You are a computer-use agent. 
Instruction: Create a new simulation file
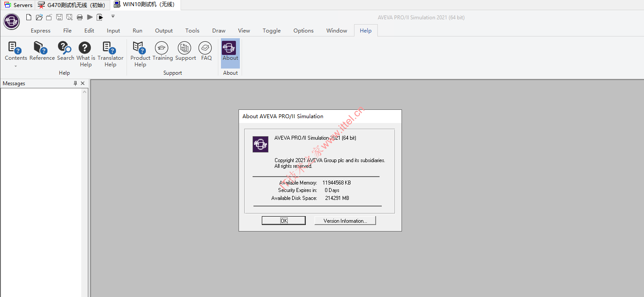coord(29,17)
